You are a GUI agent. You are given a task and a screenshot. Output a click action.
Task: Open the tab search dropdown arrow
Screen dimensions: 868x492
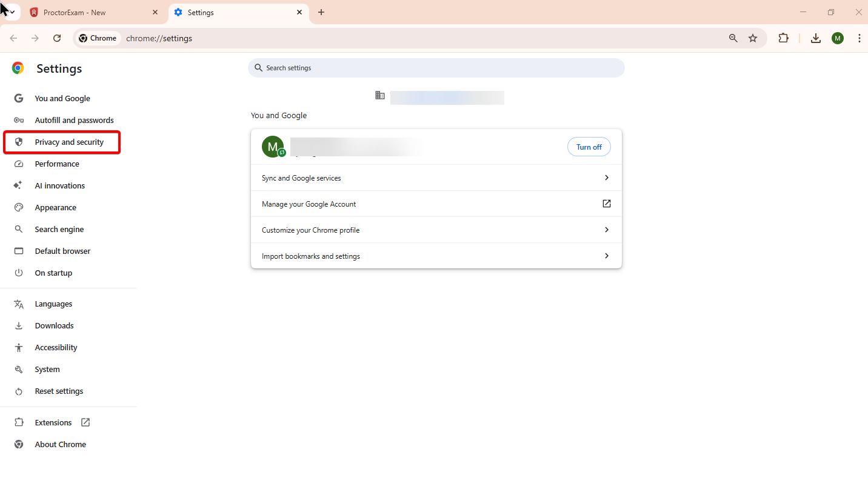12,12
